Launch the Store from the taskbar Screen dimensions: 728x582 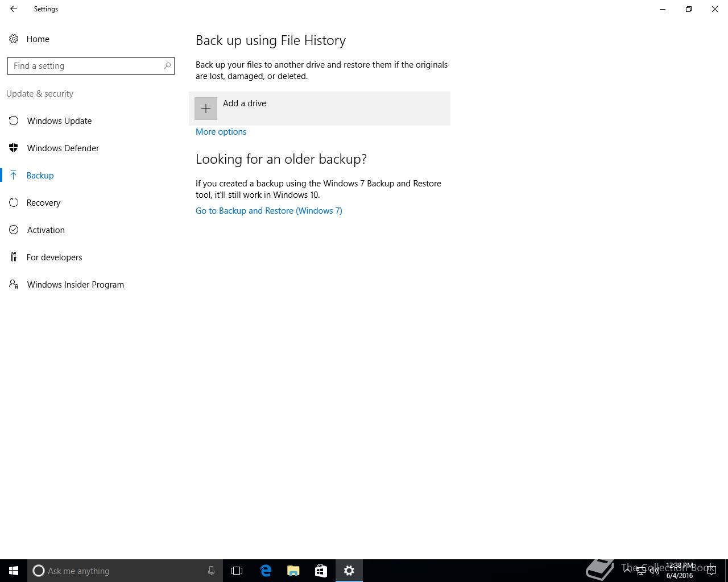pyautogui.click(x=321, y=571)
